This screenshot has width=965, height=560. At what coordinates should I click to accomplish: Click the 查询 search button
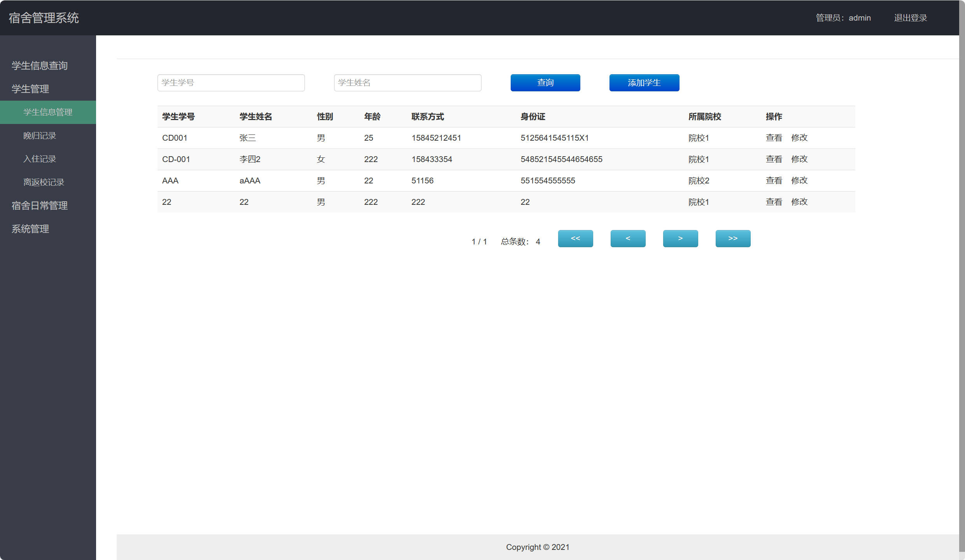[x=545, y=83]
